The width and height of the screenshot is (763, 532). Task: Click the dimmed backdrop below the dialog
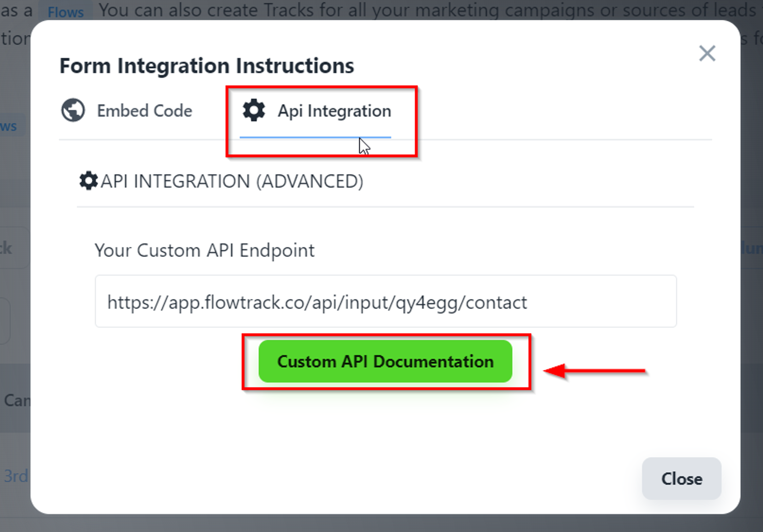click(x=379, y=523)
